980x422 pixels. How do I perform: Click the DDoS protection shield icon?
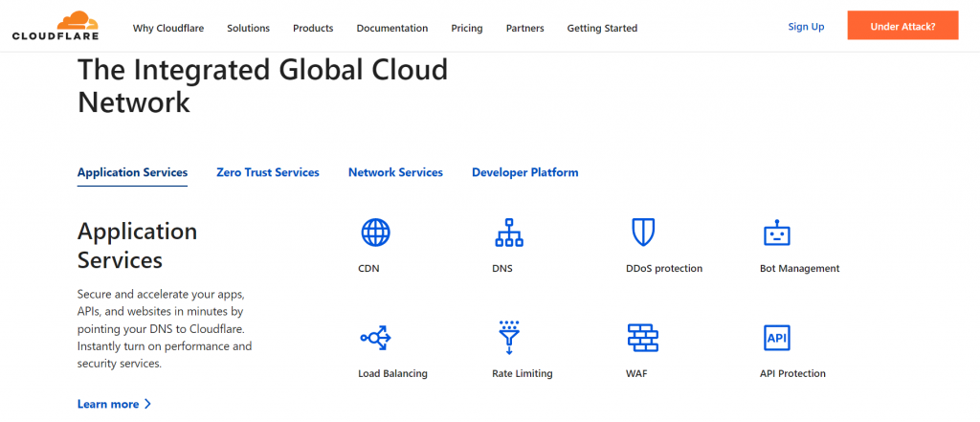coord(642,233)
